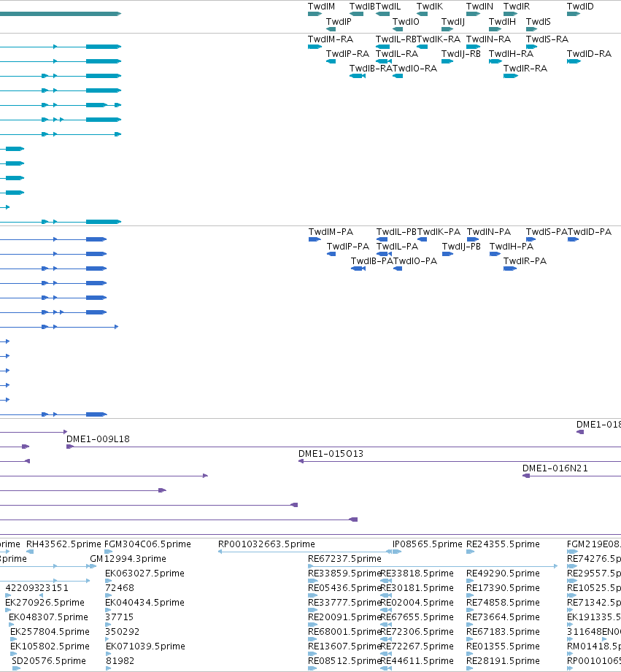621x672 pixels.
Task: Click the RE28191.5prime EST label
Action: click(503, 661)
